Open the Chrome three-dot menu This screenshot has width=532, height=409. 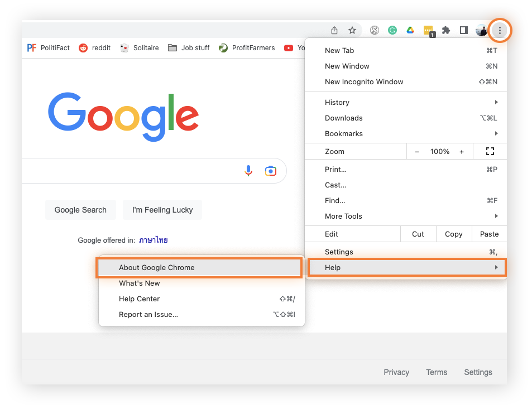[499, 30]
